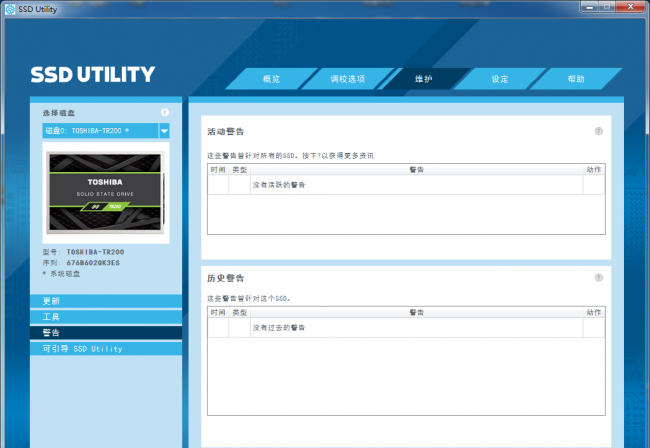The height and width of the screenshot is (448, 650).
Task: Click help icon for 活动警告 section
Action: (x=599, y=131)
